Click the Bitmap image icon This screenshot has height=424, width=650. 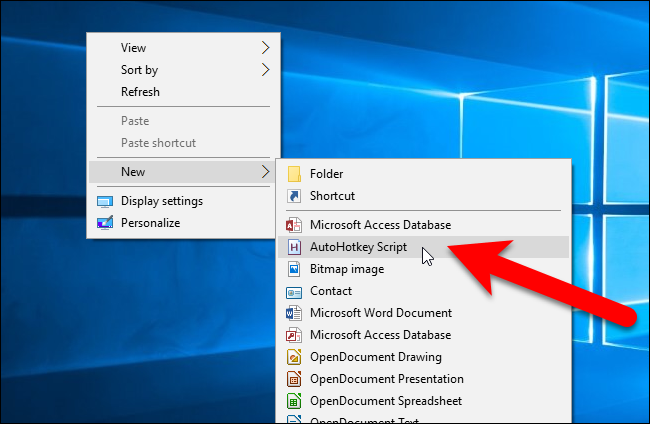point(294,269)
